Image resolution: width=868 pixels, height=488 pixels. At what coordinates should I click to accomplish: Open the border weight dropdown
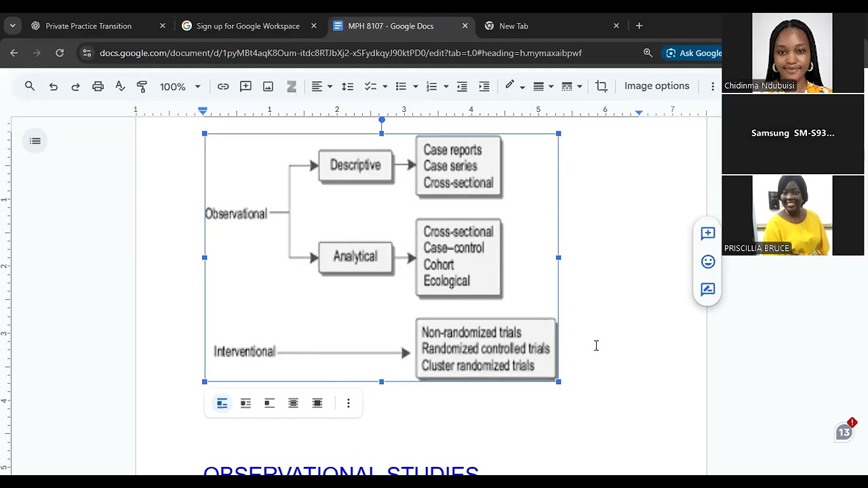click(x=543, y=86)
